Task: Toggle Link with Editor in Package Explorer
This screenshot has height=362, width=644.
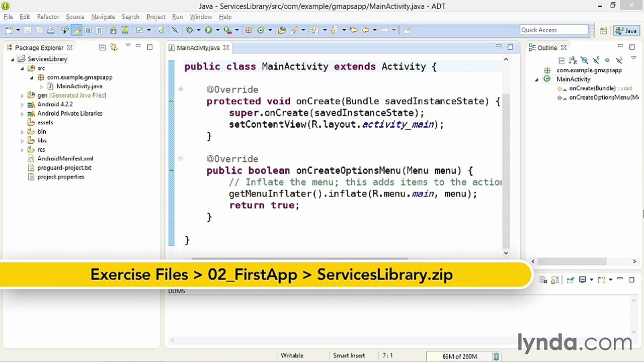Action: tap(114, 47)
